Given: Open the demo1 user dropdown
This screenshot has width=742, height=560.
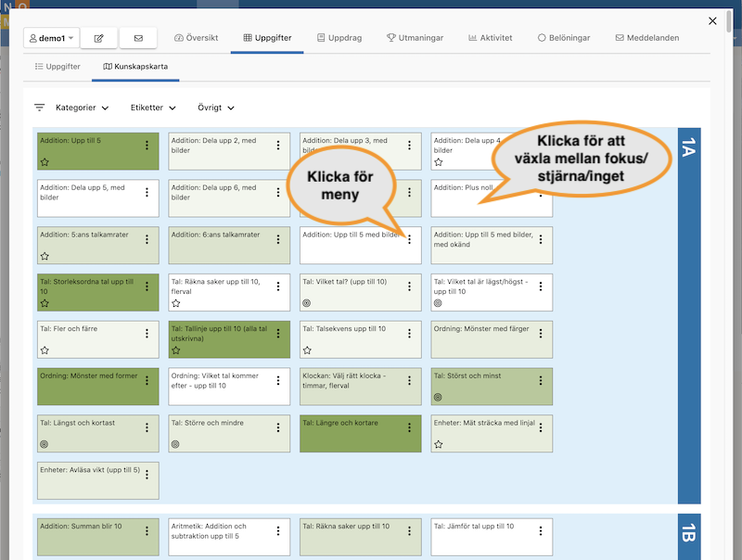Looking at the screenshot, I should click(x=52, y=38).
